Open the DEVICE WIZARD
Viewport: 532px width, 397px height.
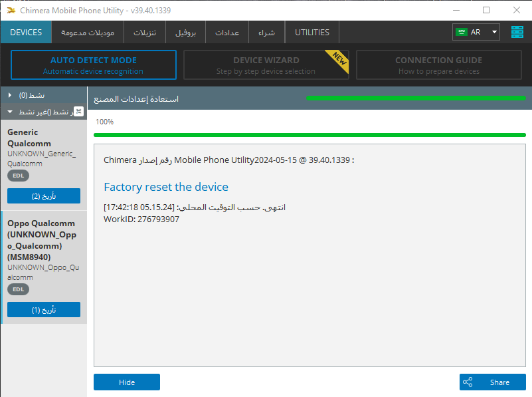tap(266, 65)
